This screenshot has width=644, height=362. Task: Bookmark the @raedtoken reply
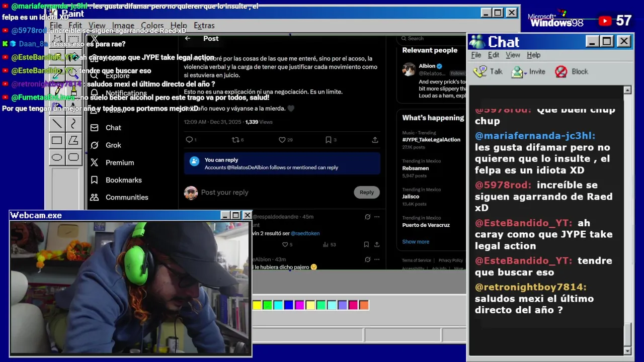coord(366,244)
